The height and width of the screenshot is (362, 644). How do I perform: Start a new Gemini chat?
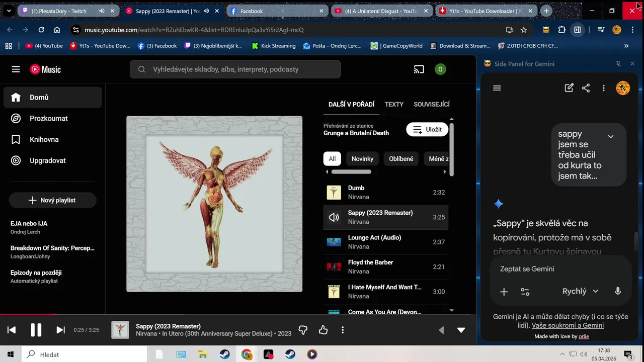tap(569, 88)
